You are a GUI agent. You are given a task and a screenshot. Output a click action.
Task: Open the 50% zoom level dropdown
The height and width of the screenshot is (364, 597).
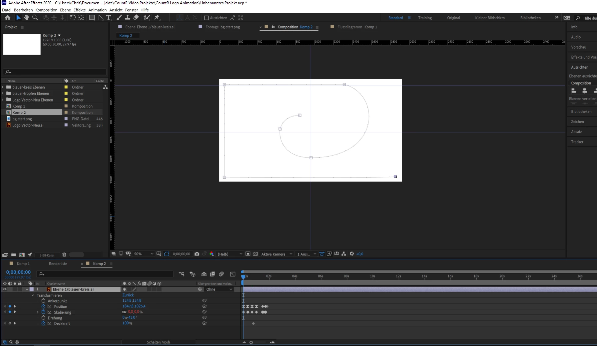[144, 254]
